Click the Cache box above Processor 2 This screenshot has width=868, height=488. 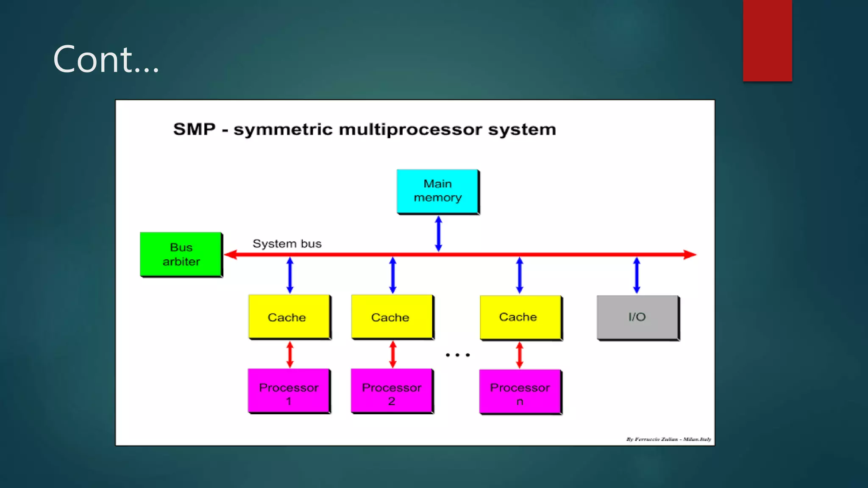[392, 317]
